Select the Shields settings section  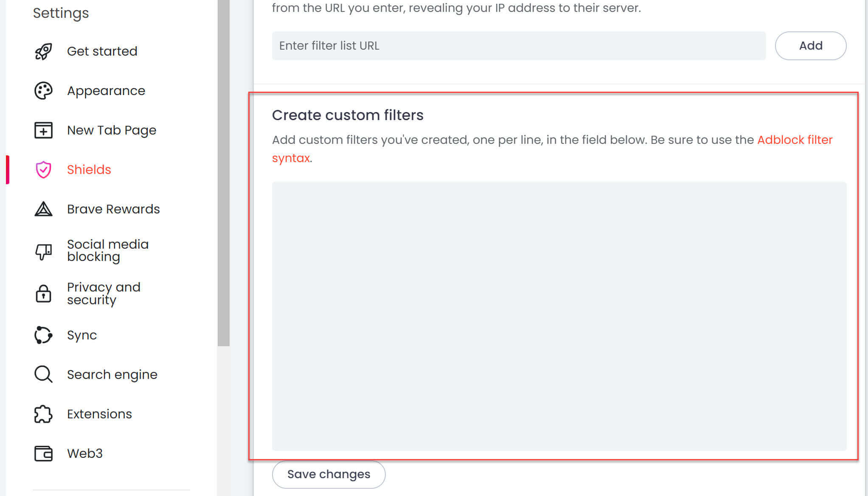click(89, 170)
